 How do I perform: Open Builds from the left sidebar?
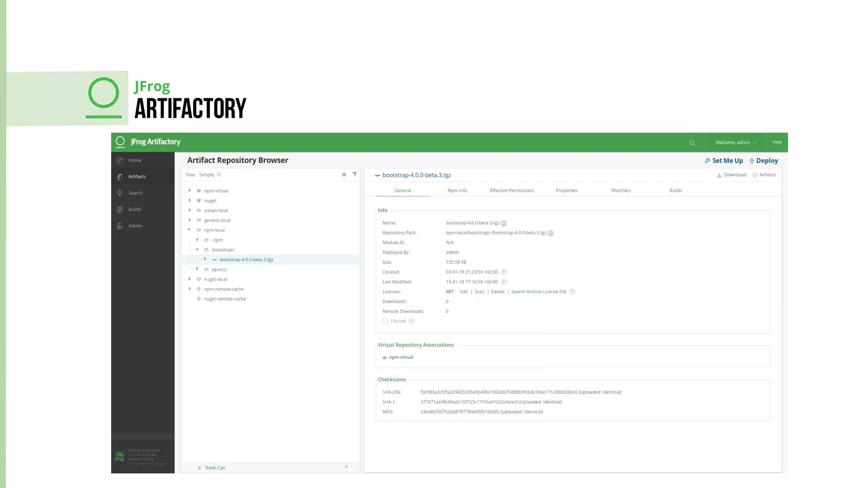click(x=135, y=209)
